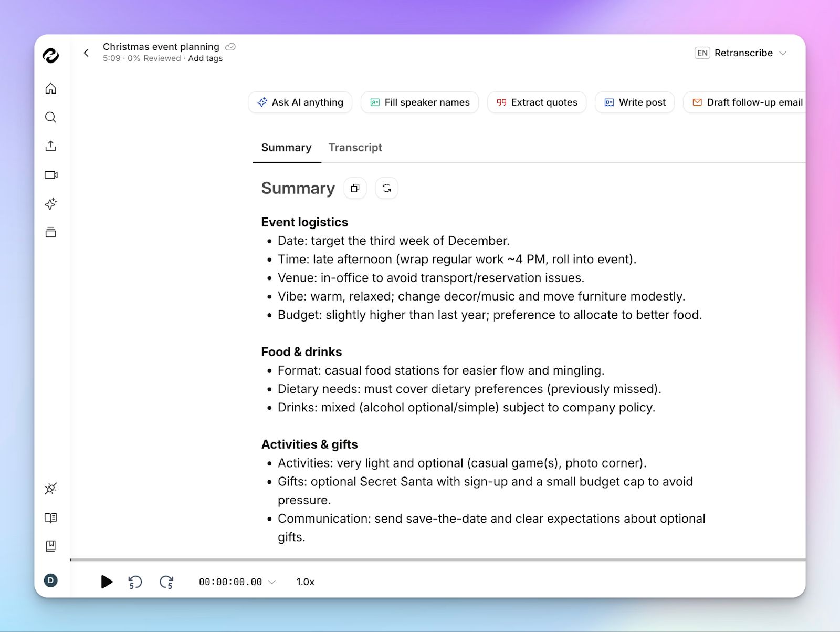Expand the playback timestamp dropdown
The width and height of the screenshot is (840, 632).
[x=272, y=582]
